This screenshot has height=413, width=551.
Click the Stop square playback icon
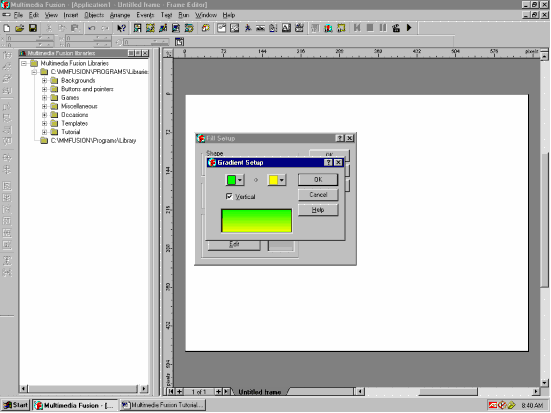[370, 28]
